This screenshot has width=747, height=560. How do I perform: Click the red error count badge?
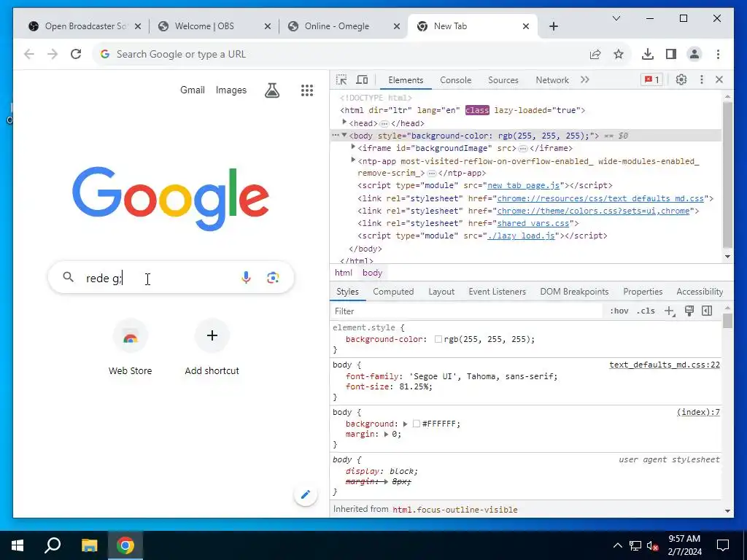(651, 79)
